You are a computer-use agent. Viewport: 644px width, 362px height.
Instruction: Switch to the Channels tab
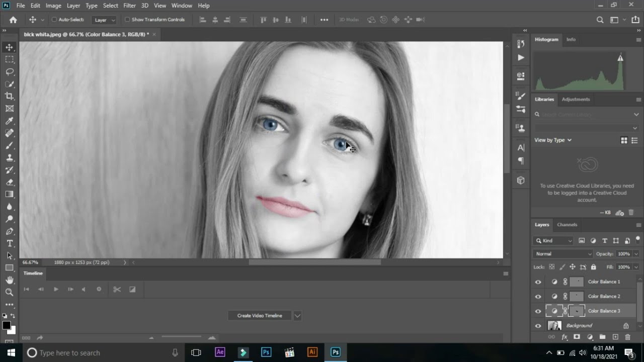click(x=567, y=225)
